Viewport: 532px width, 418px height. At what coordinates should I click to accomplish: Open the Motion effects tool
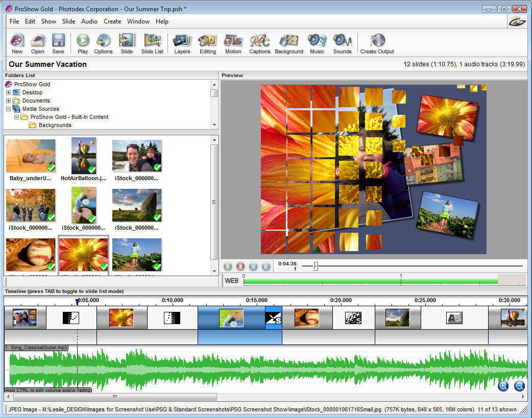point(233,43)
